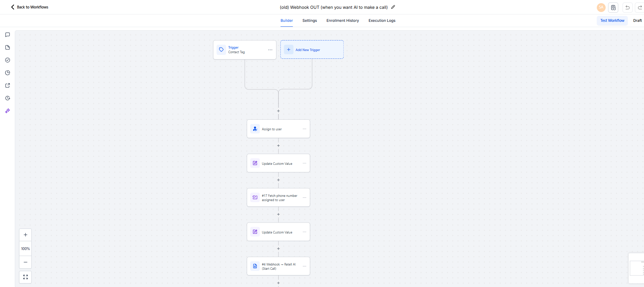
Task: Click the Webhook → Retell AI node's file icon
Action: tap(255, 266)
